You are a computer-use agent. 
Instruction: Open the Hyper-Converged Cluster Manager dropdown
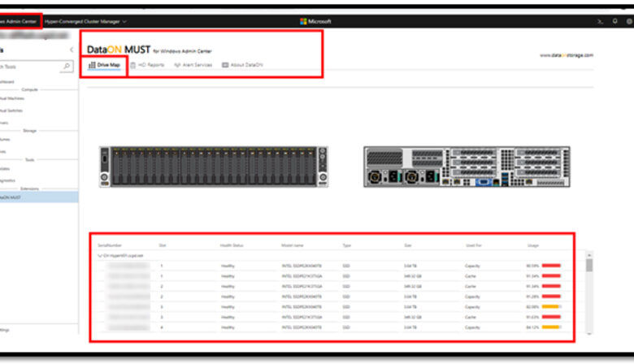click(x=85, y=21)
